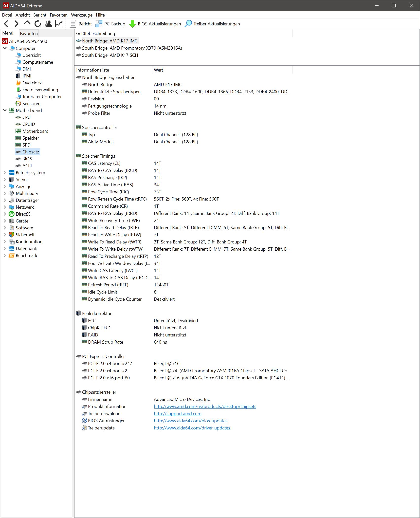Open the aida64.com driver-updates link
Image resolution: width=420 pixels, height=518 pixels.
click(x=192, y=428)
